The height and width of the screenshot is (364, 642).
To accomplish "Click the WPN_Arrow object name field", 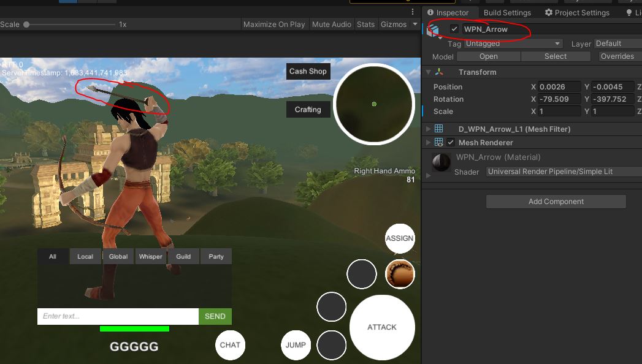I will tap(552, 29).
